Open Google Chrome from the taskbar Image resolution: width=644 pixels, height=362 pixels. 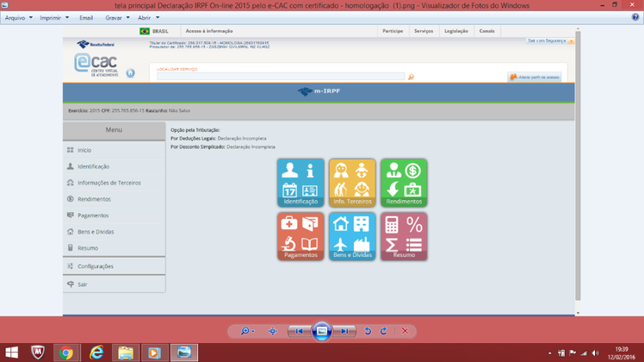tap(65, 352)
